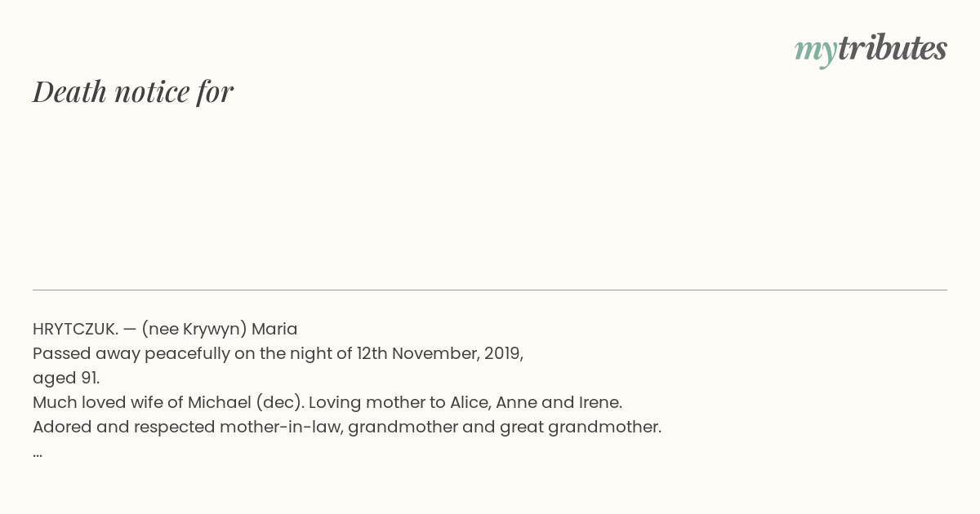Click the mytributes logo
This screenshot has width=980, height=514.
[x=870, y=50]
